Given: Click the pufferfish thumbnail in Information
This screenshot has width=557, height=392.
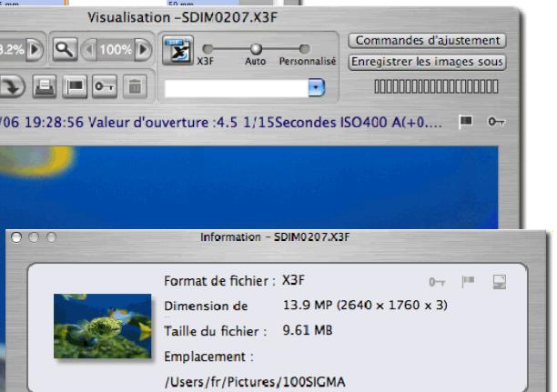Looking at the screenshot, I should click(102, 326).
